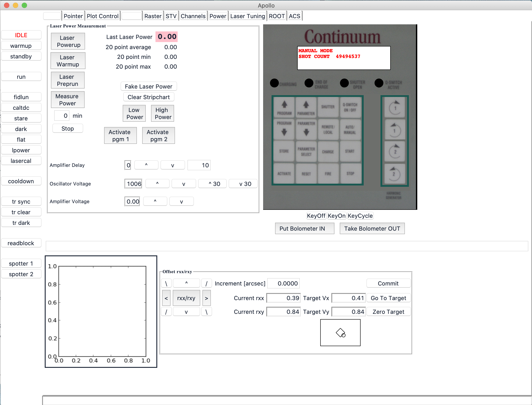Click the Q-SWITCH ACTIVE indicator light
The height and width of the screenshot is (405, 532).
(x=379, y=83)
